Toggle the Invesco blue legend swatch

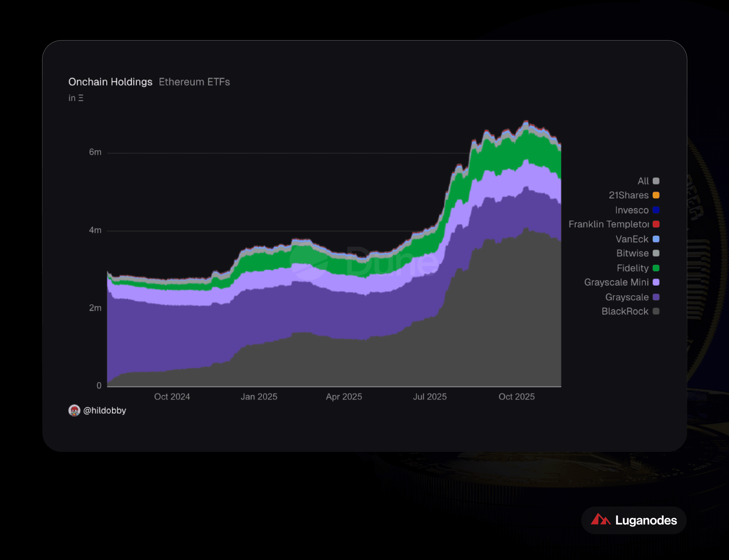tap(656, 210)
